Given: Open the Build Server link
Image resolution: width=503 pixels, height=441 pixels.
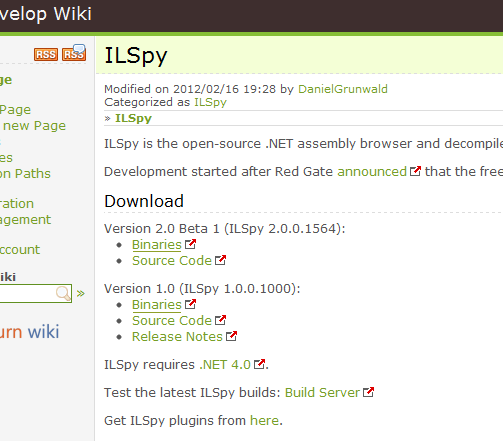Looking at the screenshot, I should (322, 392).
